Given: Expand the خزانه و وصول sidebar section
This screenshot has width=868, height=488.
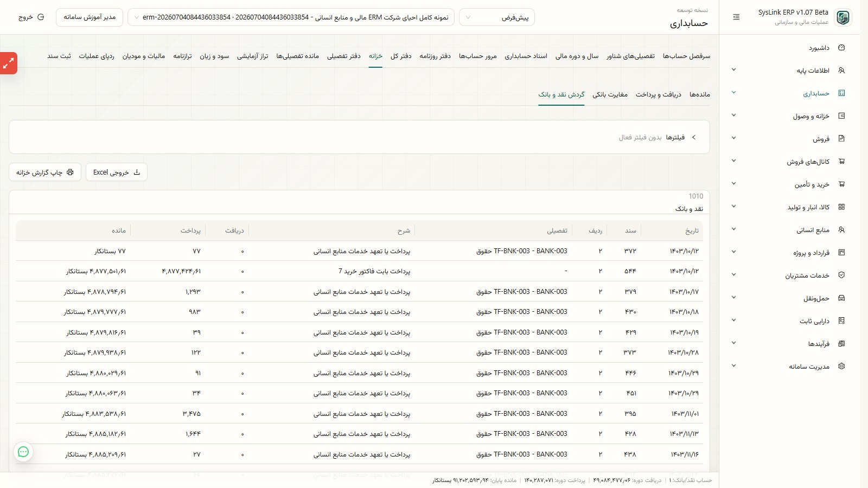Looking at the screenshot, I should [733, 115].
